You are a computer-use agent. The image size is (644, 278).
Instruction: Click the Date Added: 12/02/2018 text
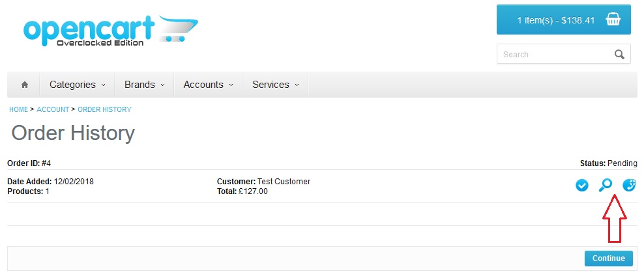click(x=51, y=181)
